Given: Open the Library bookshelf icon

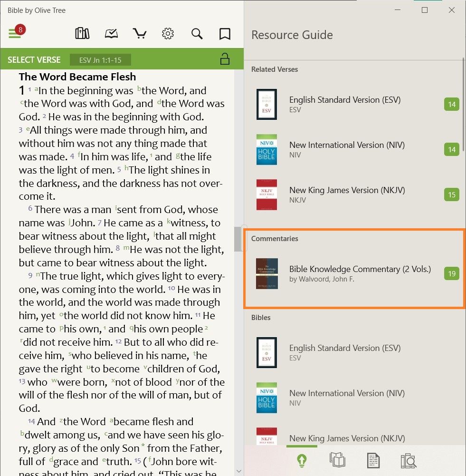Looking at the screenshot, I should 82,33.
